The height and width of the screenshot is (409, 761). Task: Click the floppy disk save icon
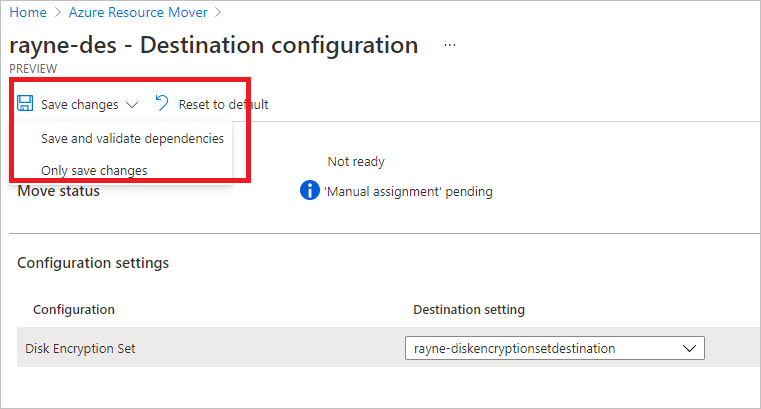25,104
